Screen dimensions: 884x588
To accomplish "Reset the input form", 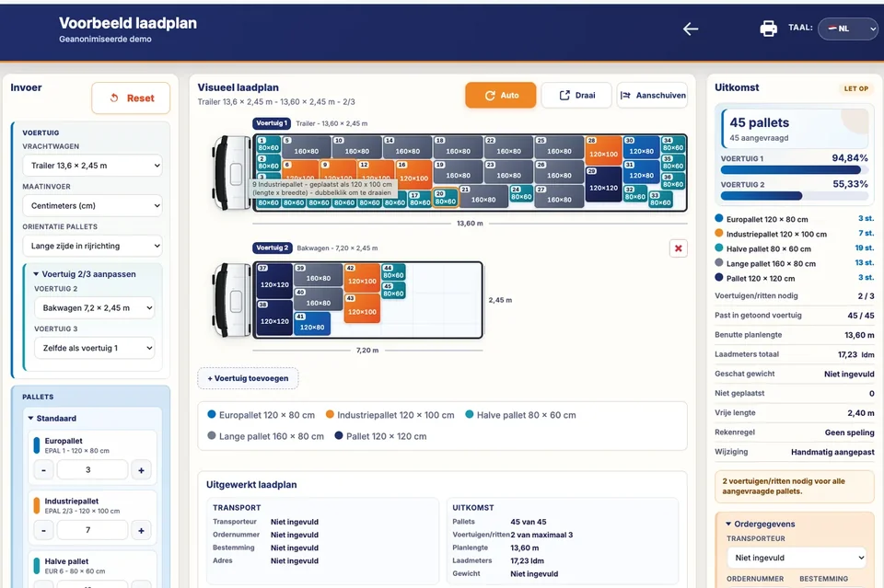I will [x=131, y=98].
